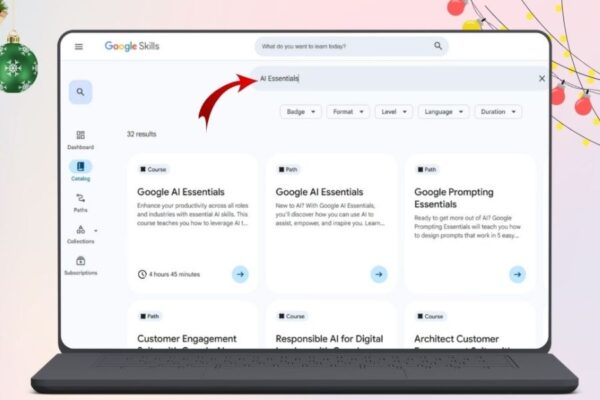Select the sidebar search icon button

[x=80, y=92]
